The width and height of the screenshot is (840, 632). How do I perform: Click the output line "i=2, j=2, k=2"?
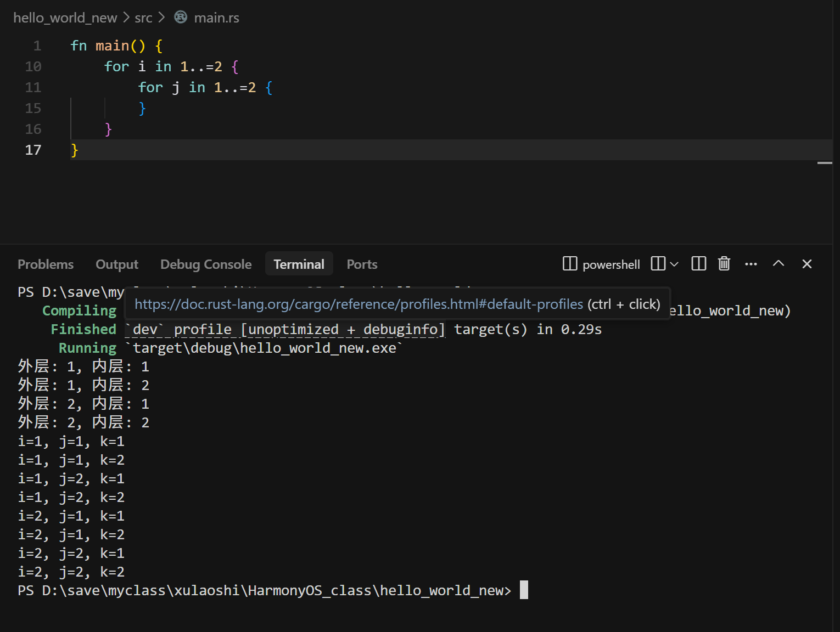[x=71, y=572]
